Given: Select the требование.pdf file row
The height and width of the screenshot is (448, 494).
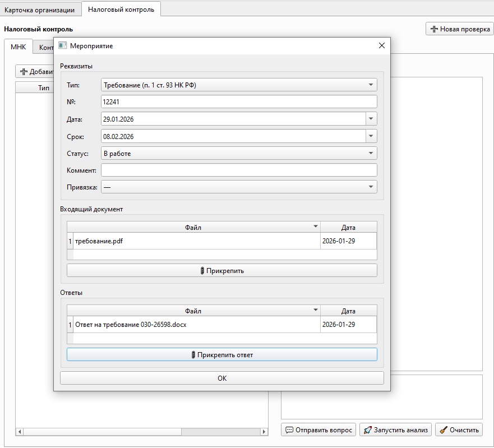Looking at the screenshot, I should (196, 241).
